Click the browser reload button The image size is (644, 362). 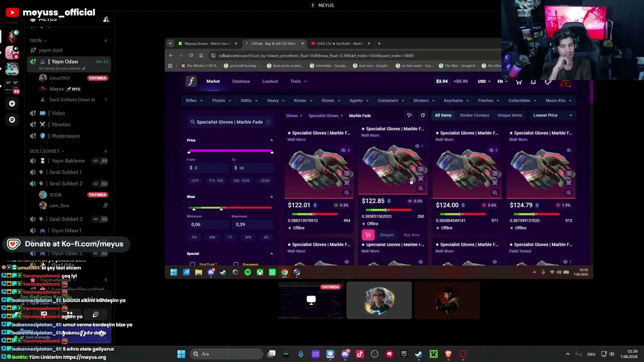tap(191, 55)
